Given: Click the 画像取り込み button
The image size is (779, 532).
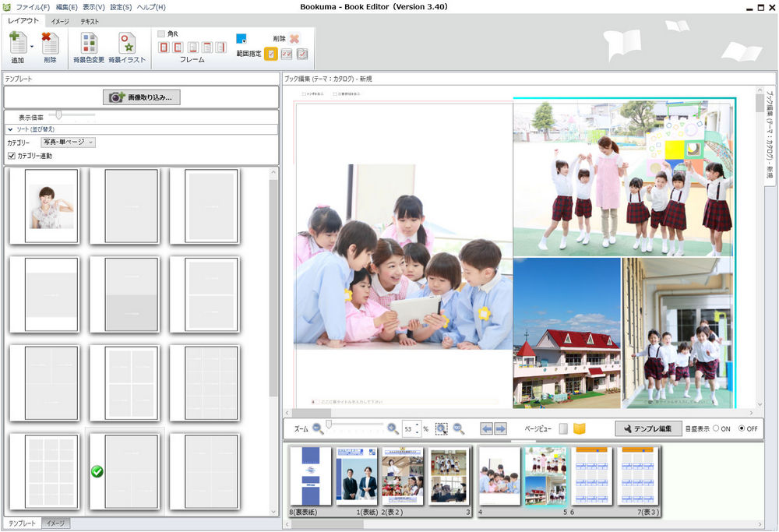Looking at the screenshot, I should click(x=141, y=97).
